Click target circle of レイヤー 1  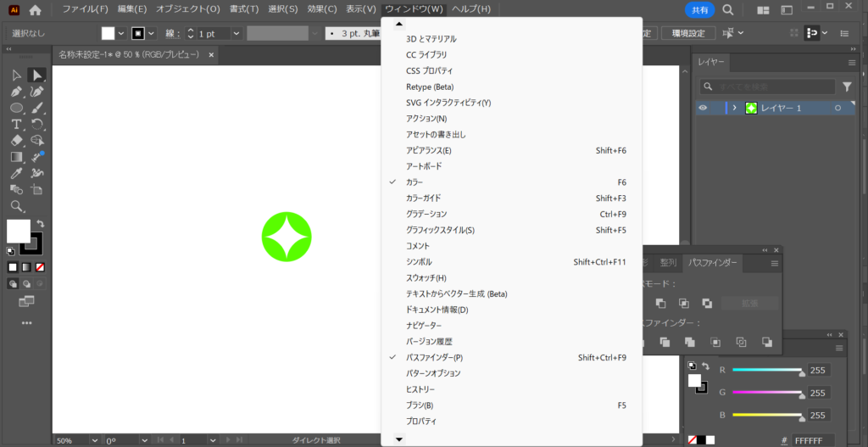click(838, 109)
